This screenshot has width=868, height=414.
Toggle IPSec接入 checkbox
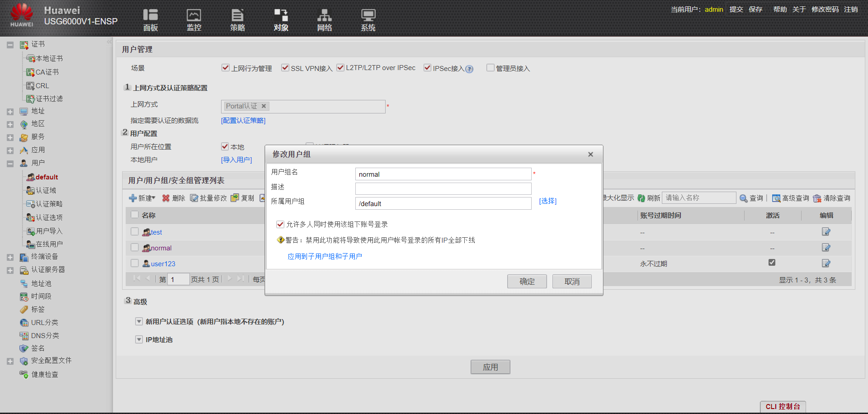click(427, 68)
